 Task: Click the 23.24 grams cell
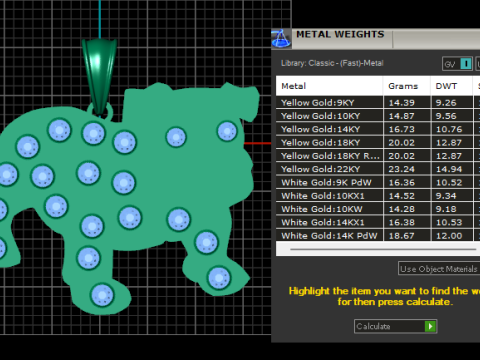[407, 169]
